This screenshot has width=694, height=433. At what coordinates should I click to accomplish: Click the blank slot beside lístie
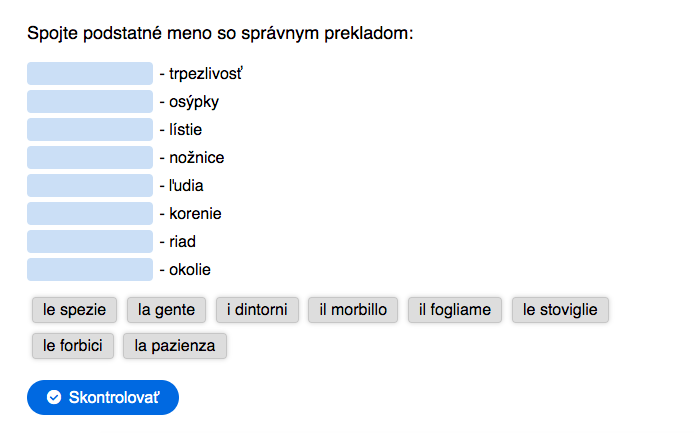pyautogui.click(x=90, y=129)
